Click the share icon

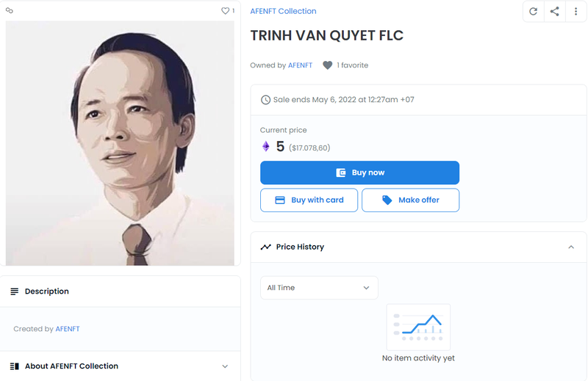(555, 12)
